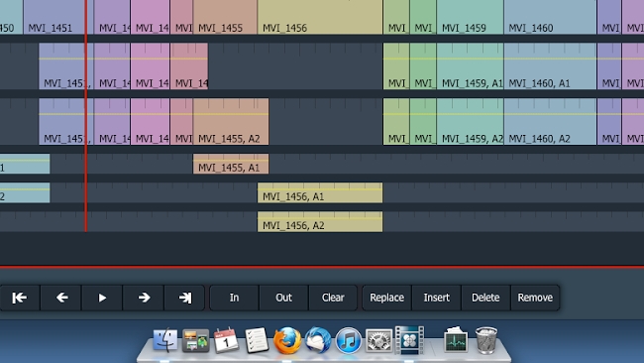Select the MVI_1455, A2 audio clip
644x363 pixels.
(231, 121)
